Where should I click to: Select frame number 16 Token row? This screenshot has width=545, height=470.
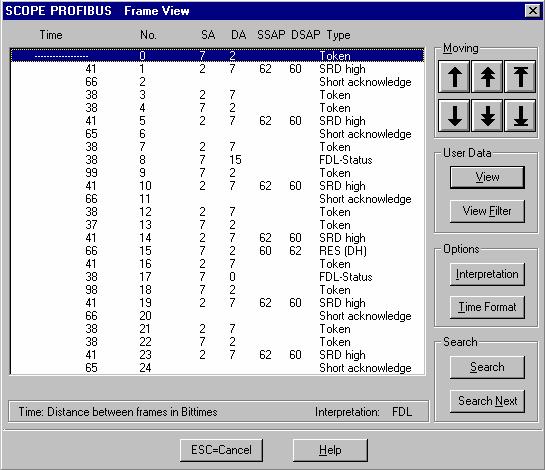tap(217, 264)
